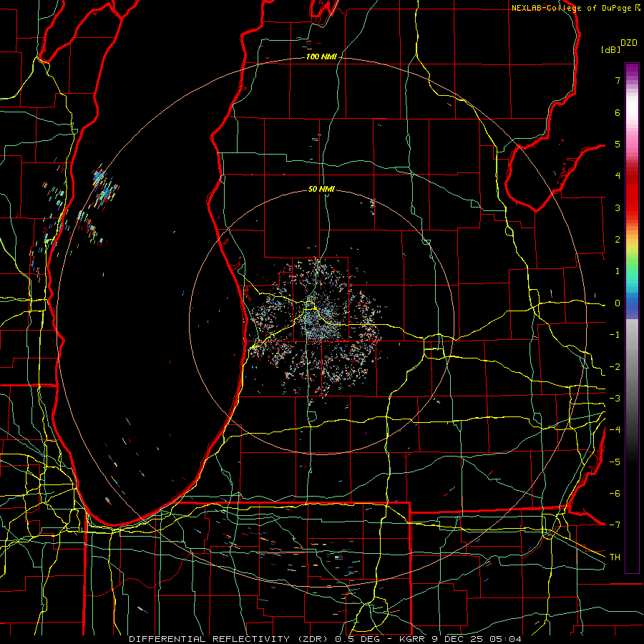The height and width of the screenshot is (644, 644).
Task: Click the 2 value on color scale
Action: [x=618, y=240]
